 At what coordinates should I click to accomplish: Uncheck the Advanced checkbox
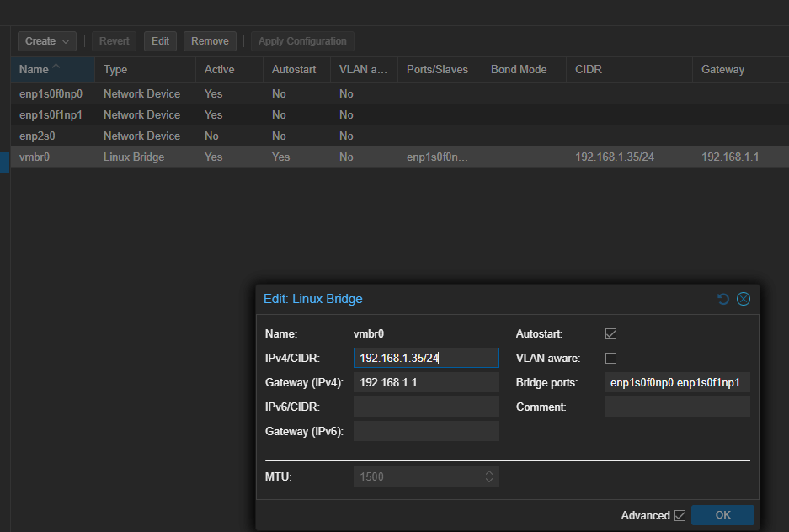[x=680, y=515]
